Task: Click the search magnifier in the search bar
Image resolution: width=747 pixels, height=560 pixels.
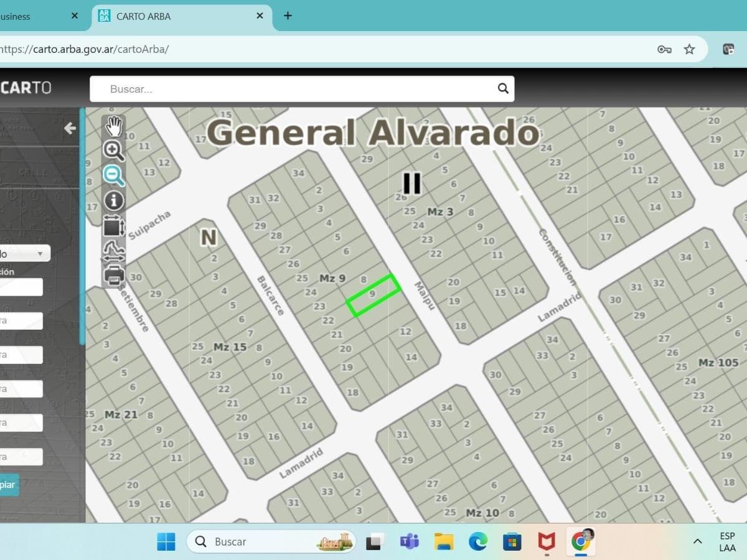Action: [x=502, y=88]
